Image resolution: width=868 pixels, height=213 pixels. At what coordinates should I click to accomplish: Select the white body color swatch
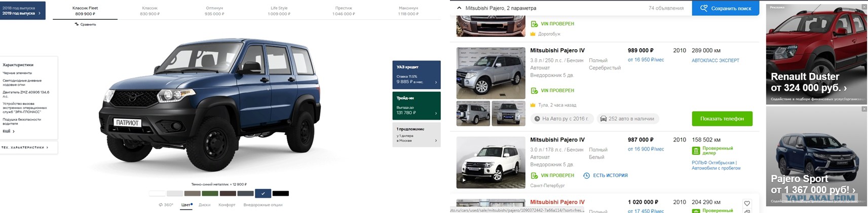157,193
